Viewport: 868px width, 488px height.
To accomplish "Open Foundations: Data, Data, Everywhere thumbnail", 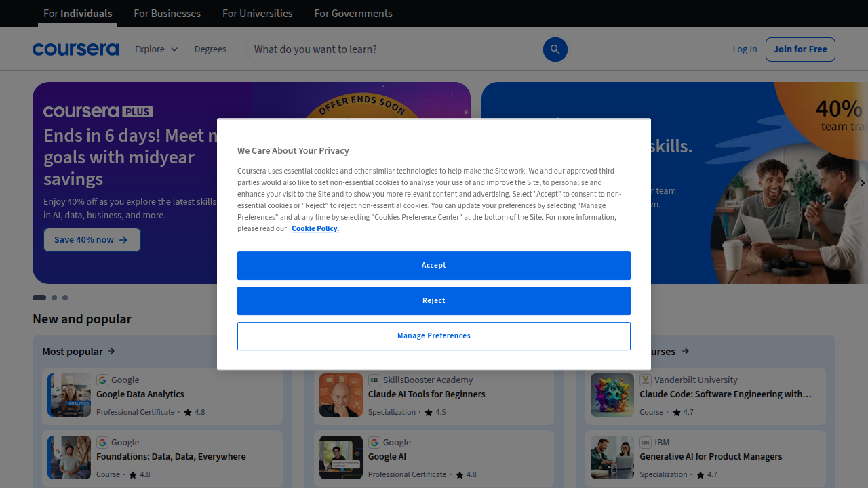I will click(69, 457).
